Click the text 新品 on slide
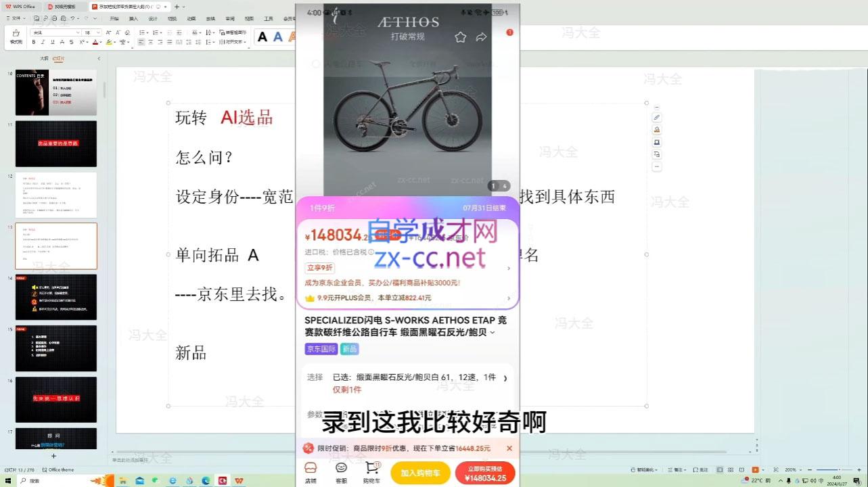Viewport: 868px width, 487px height. click(x=191, y=353)
